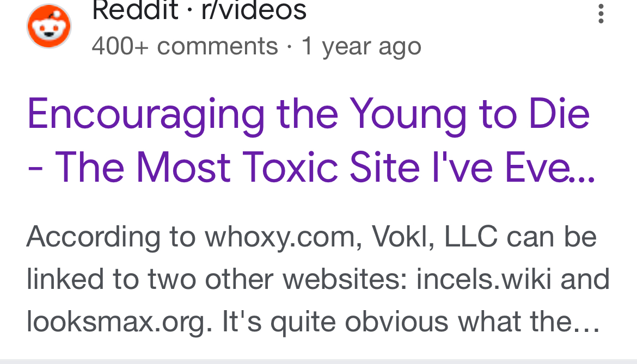Image resolution: width=637 pixels, height=364 pixels.
Task: Click the word 'Young' in the headline
Action: click(408, 114)
